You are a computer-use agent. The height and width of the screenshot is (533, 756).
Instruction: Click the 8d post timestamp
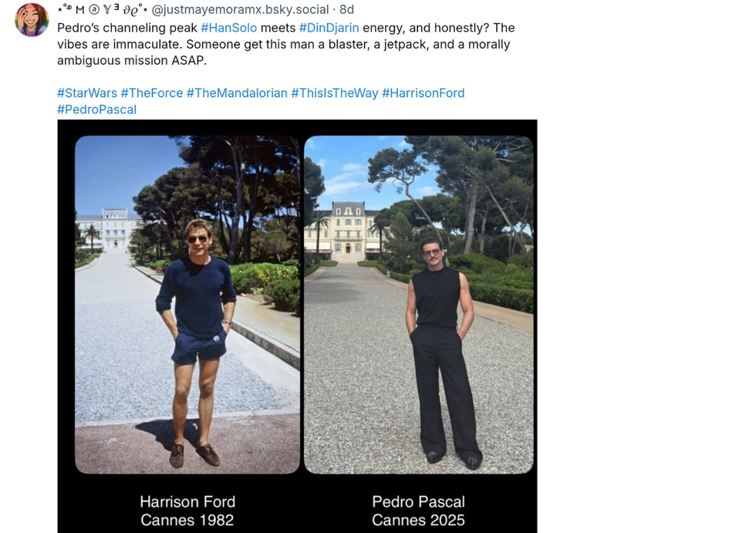(346, 10)
